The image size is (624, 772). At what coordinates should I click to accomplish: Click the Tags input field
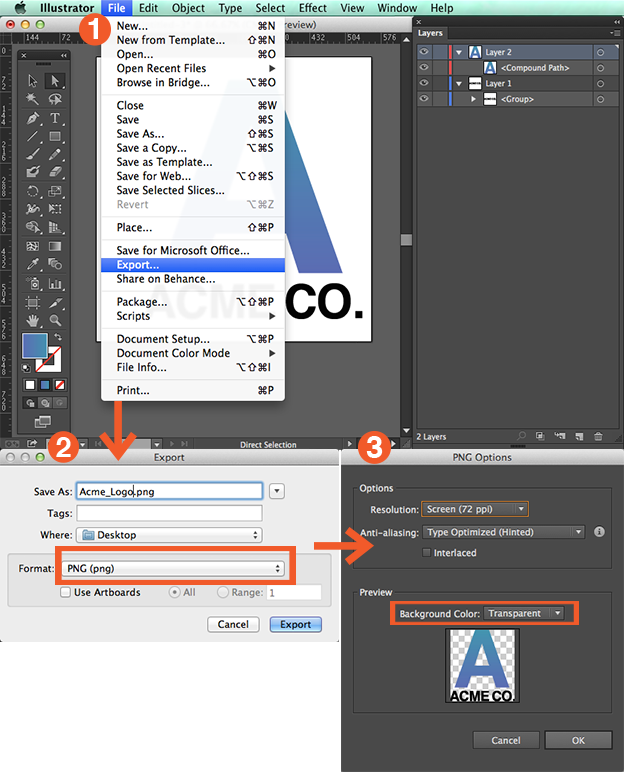pyautogui.click(x=169, y=513)
